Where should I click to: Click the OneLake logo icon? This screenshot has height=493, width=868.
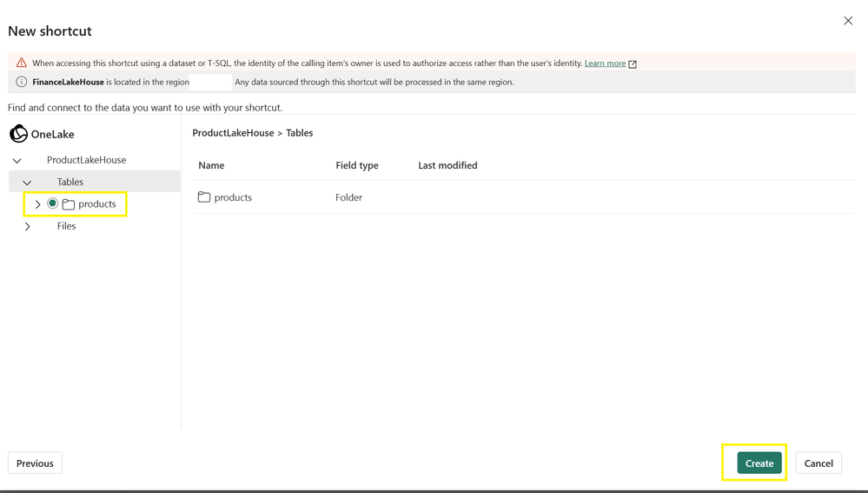(19, 134)
